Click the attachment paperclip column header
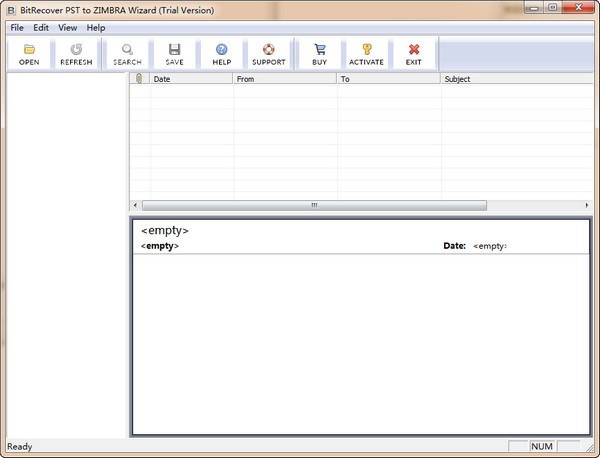 pyautogui.click(x=139, y=79)
